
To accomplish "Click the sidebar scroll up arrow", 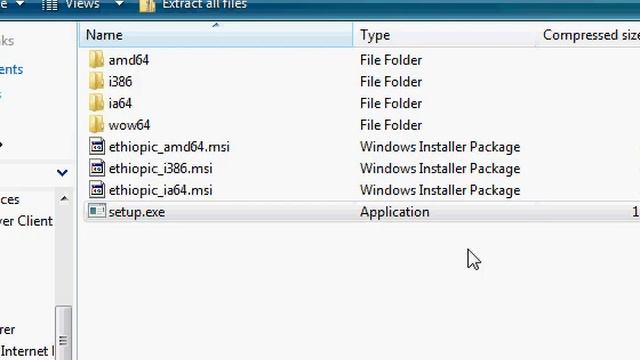I will point(64,198).
